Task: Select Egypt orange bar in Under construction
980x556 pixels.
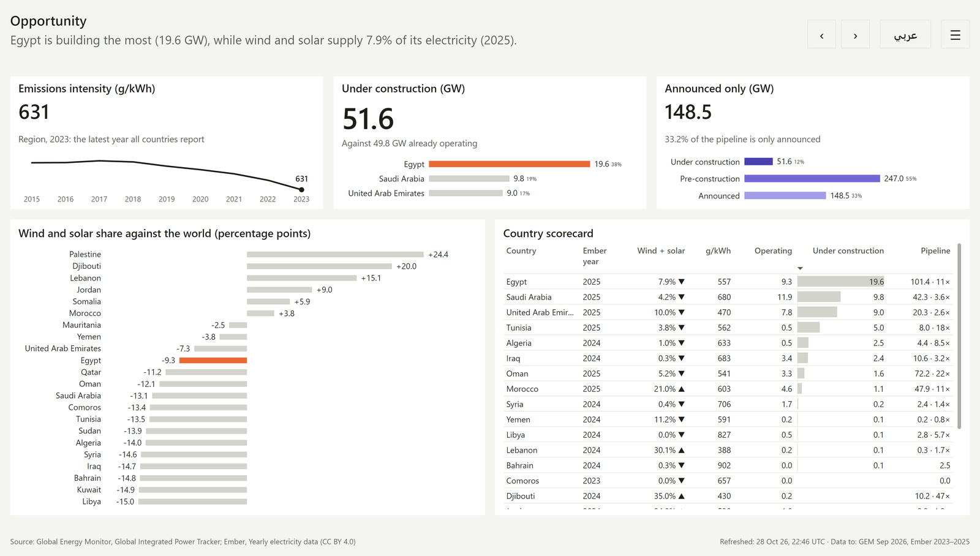Action: click(x=510, y=164)
